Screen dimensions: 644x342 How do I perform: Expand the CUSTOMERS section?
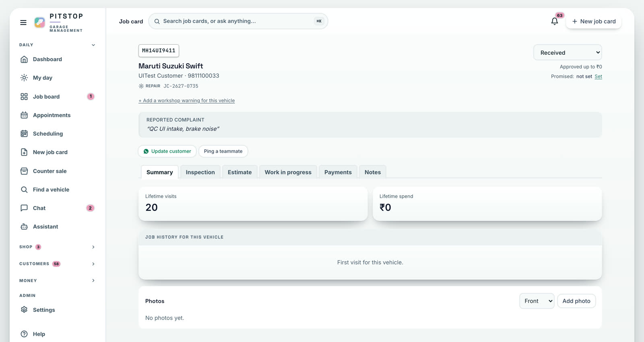tap(57, 264)
